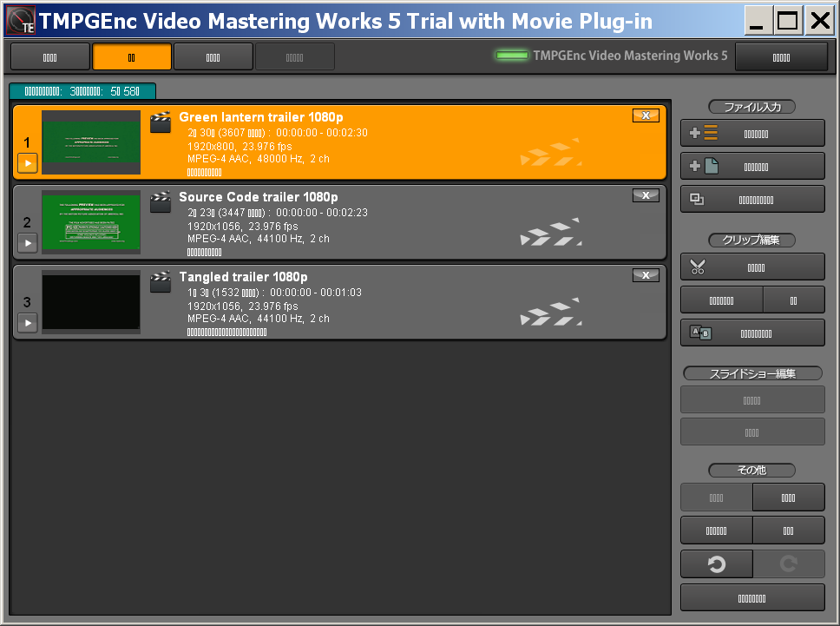Click the greyed-out fourth stage tab
The height and width of the screenshot is (626, 840).
(295, 56)
